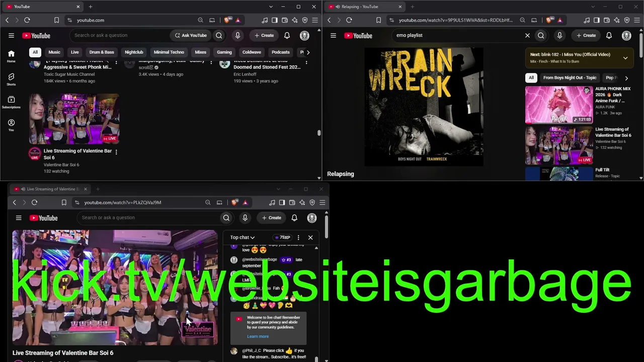Click the Ask YouTube button
This screenshot has width=644, height=362.
click(x=191, y=36)
